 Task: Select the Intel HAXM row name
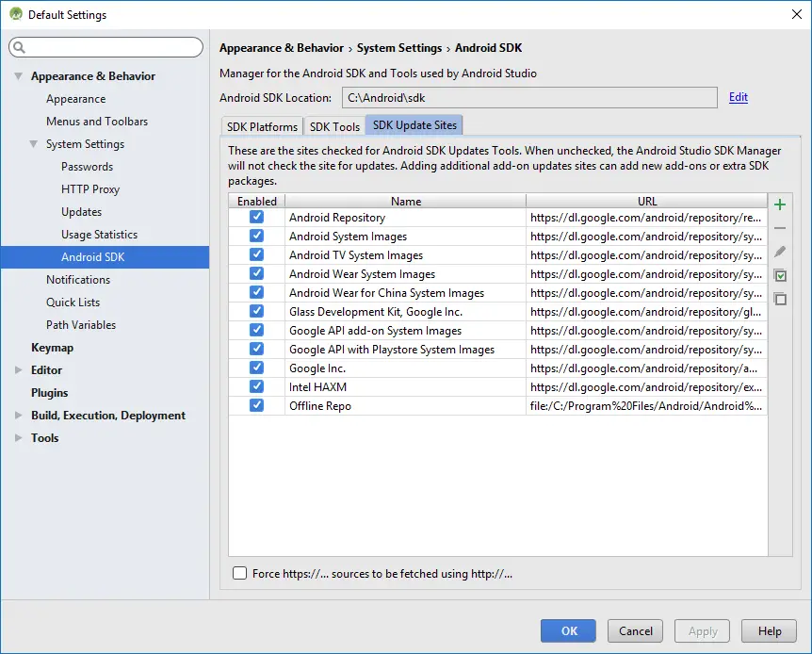(405, 386)
